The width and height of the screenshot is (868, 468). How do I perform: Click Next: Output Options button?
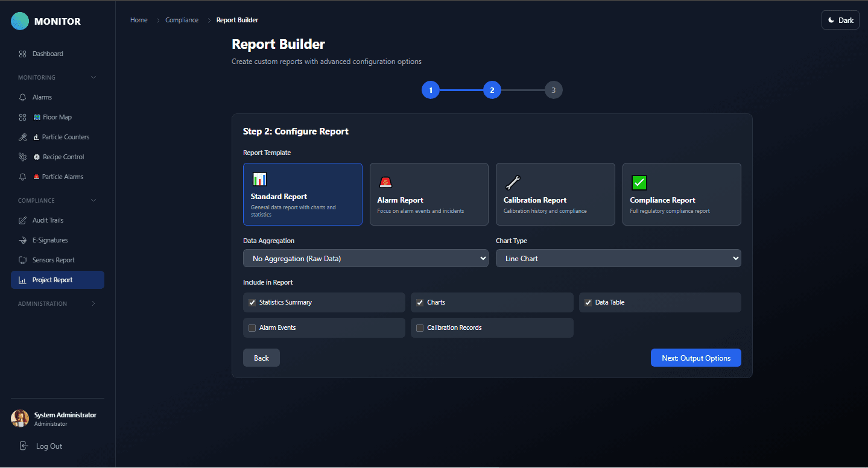[x=696, y=358]
